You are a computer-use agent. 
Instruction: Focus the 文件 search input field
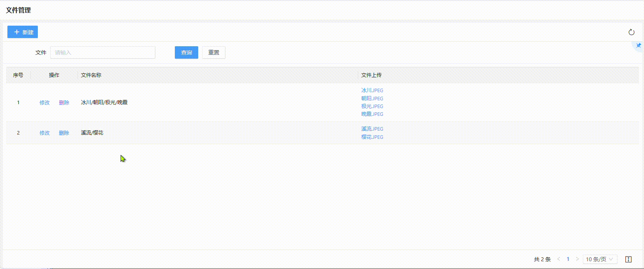click(x=102, y=52)
